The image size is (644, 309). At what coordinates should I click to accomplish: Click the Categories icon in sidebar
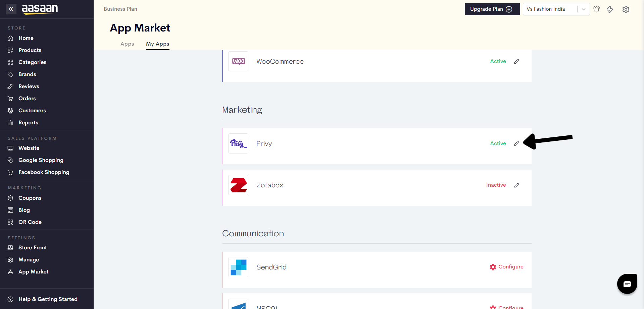10,62
